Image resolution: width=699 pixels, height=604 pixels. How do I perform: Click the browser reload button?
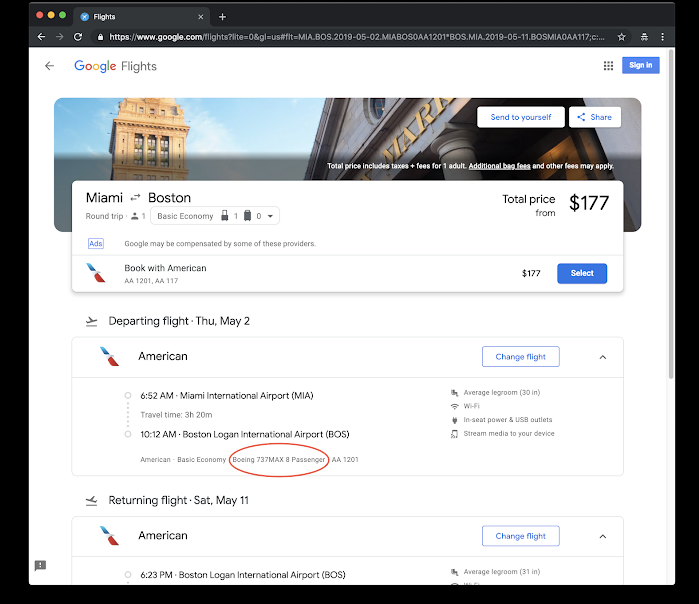pyautogui.click(x=81, y=37)
